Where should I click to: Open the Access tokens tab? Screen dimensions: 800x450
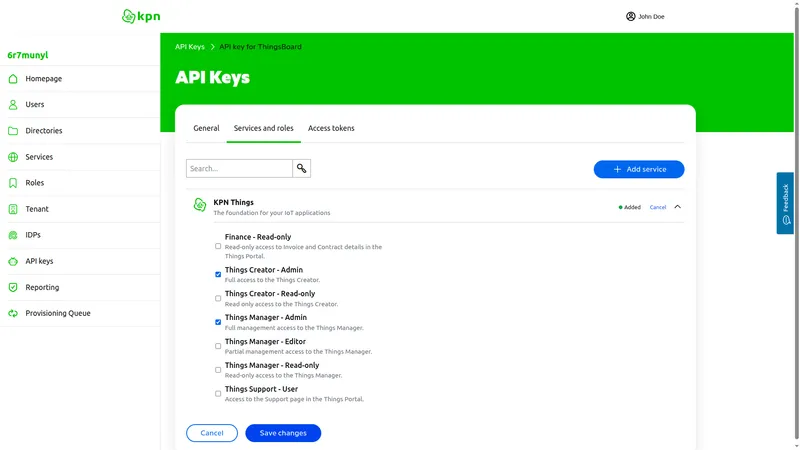click(331, 128)
